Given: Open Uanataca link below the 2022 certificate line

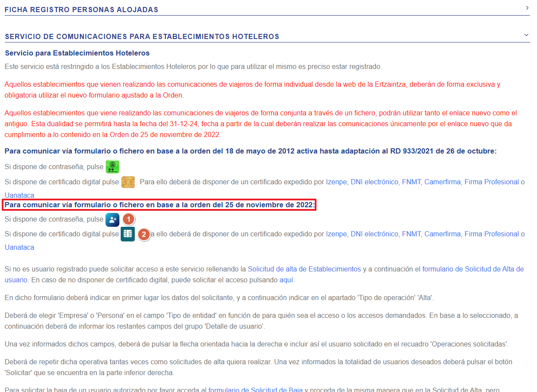Looking at the screenshot, I should (x=20, y=248).
